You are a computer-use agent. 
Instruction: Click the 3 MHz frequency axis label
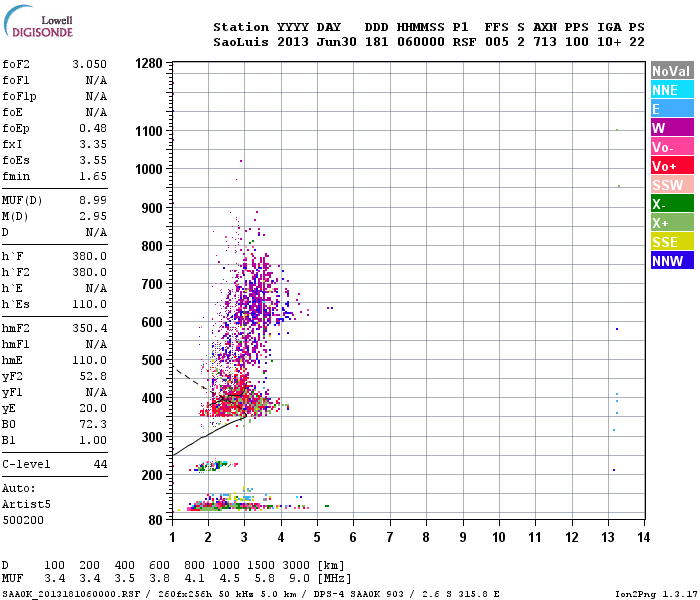click(x=244, y=537)
